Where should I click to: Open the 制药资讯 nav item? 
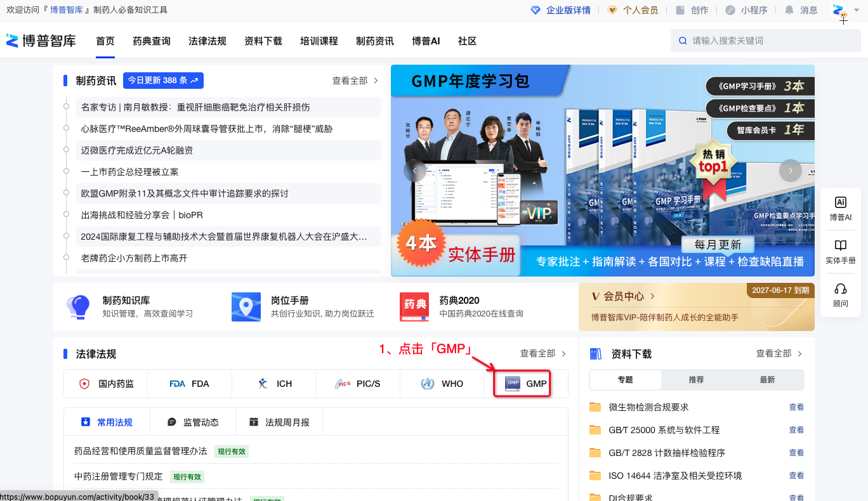pos(375,41)
